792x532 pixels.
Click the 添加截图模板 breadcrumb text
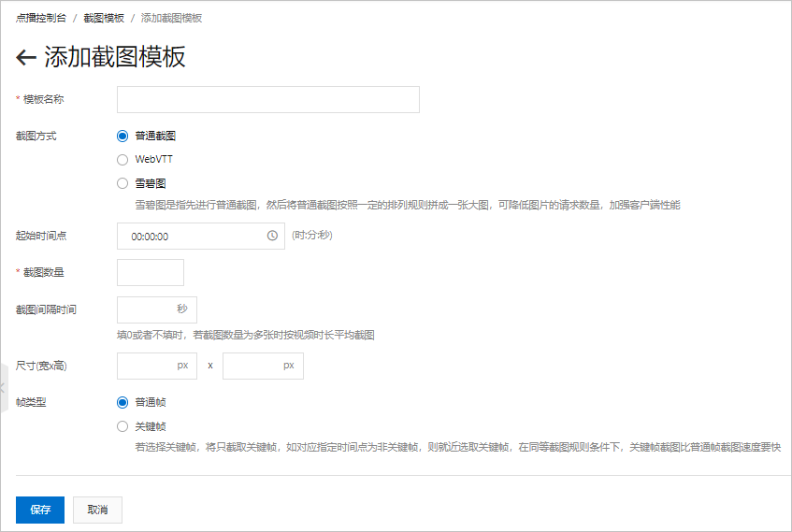[x=171, y=18]
